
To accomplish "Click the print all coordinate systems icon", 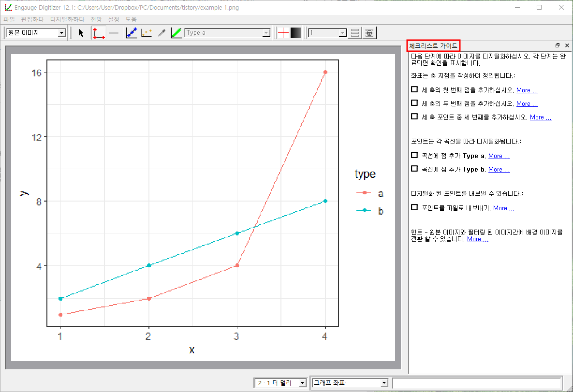I will (369, 33).
